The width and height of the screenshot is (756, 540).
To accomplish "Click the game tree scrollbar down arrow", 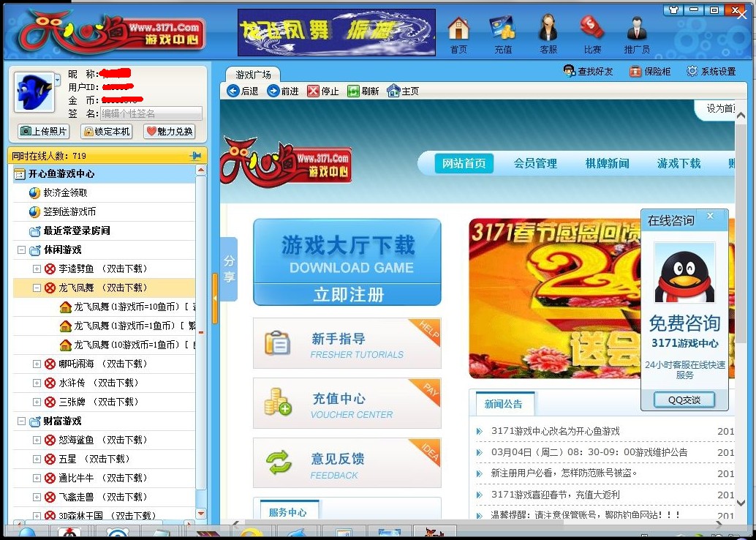I will tap(202, 514).
